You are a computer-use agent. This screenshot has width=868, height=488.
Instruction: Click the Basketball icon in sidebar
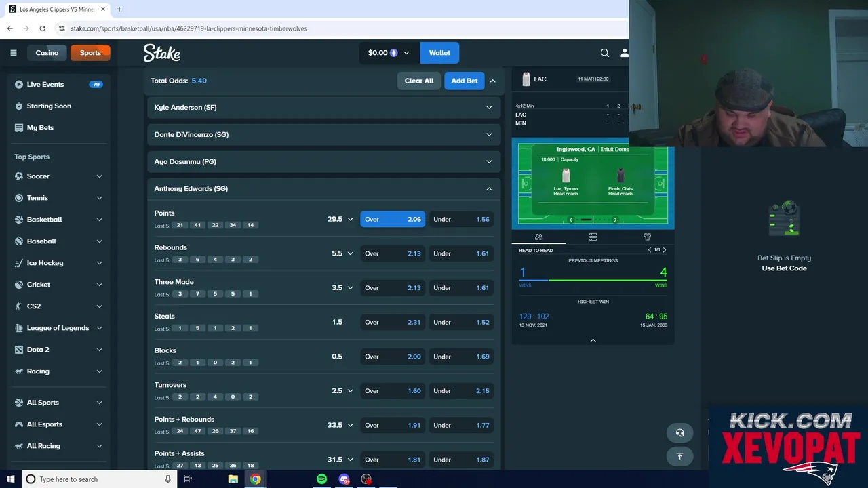point(19,220)
